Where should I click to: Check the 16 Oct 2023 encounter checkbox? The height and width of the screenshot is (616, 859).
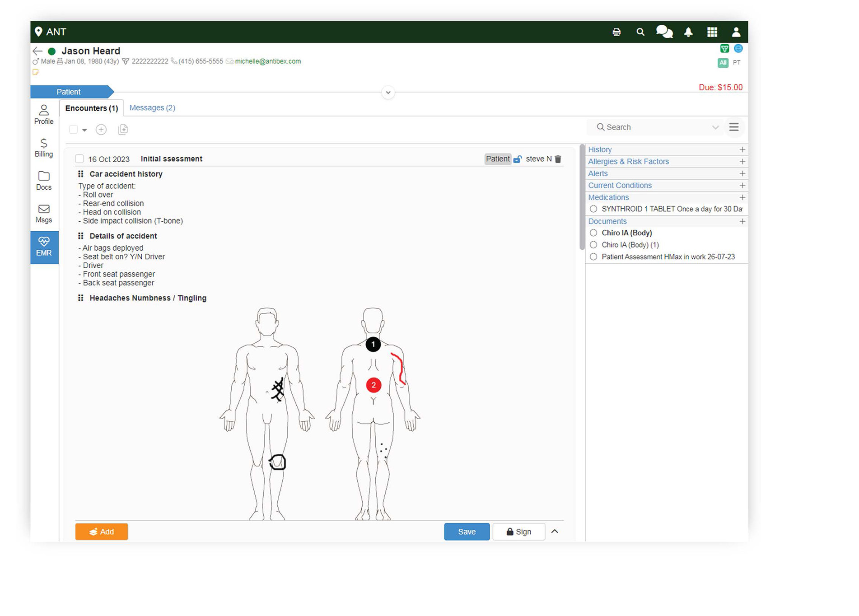click(x=79, y=159)
